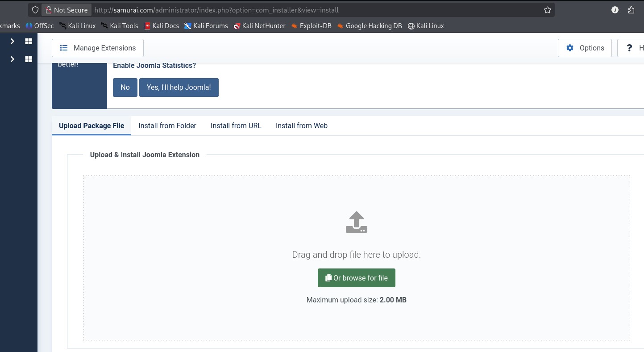The height and width of the screenshot is (352, 644).
Task: Decline Joomla Statistics with No button
Action: tap(125, 87)
